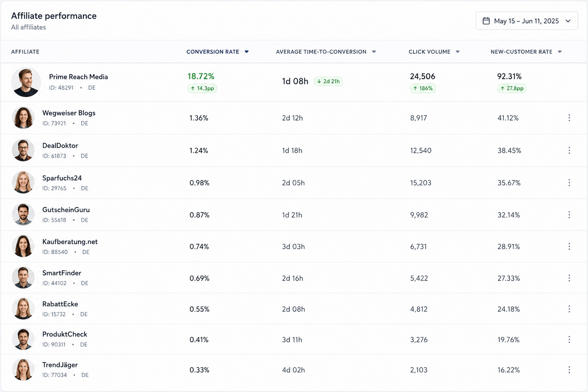
Task: Click DealDoktor avatar photo
Action: 23,150
